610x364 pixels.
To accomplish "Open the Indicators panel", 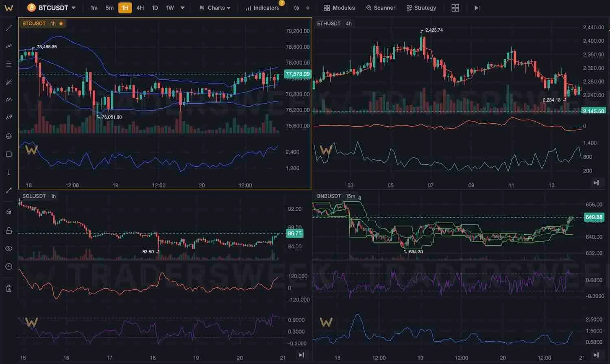I will 263,8.
